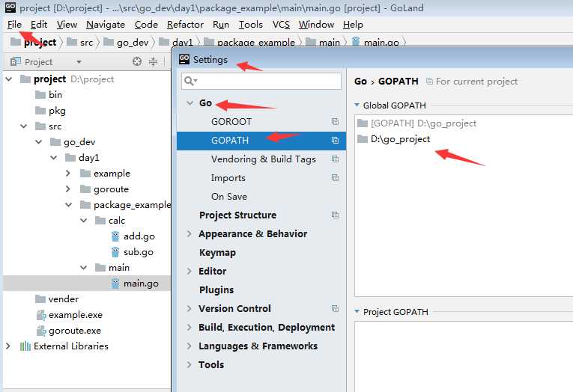Click the src breadcrumb
Viewport: 573px width, 392px height.
[x=80, y=43]
